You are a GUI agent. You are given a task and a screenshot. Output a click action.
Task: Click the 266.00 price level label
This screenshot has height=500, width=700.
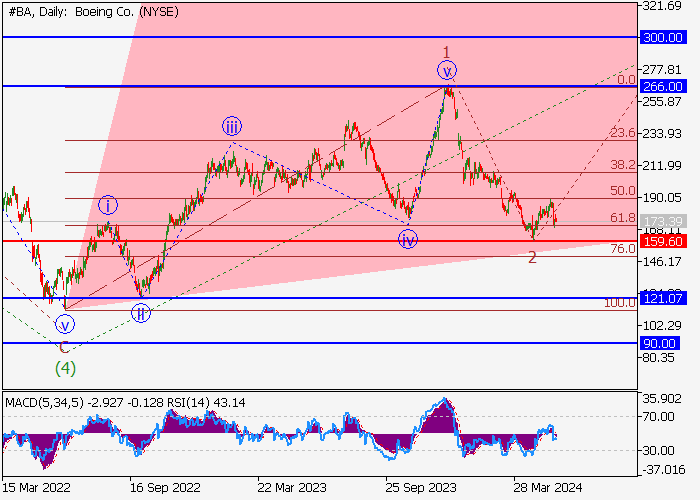point(663,86)
